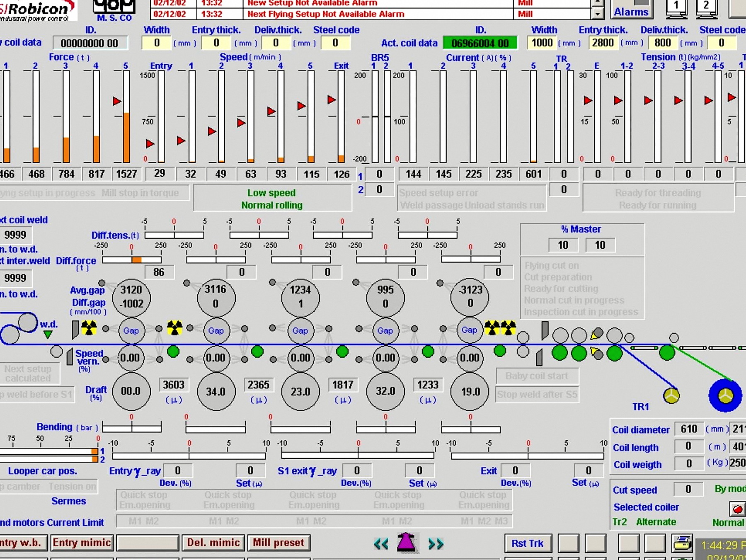This screenshot has width=746, height=560.
Task: Click the radiation gauge icon before stand 1
Action: coord(89,328)
